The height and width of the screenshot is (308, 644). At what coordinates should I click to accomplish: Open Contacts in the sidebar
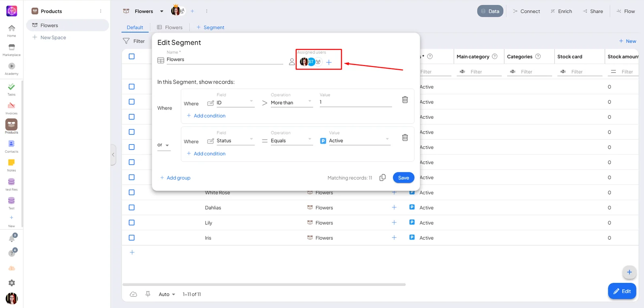click(x=12, y=146)
